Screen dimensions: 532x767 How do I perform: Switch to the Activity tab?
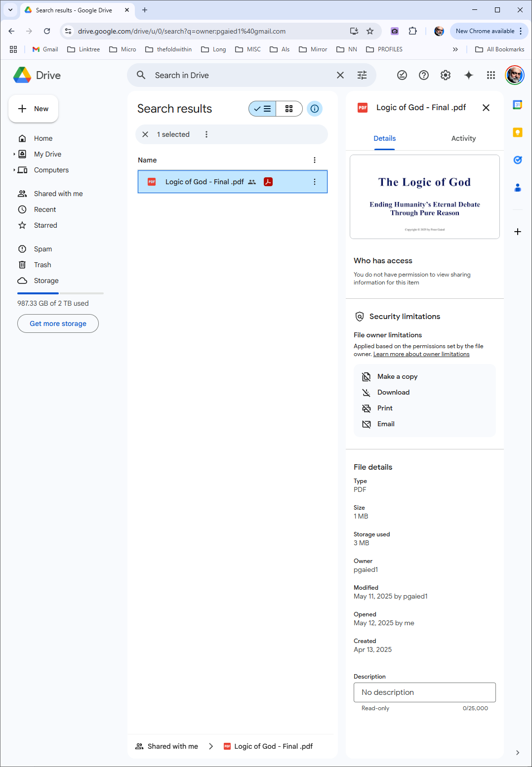[x=463, y=138]
